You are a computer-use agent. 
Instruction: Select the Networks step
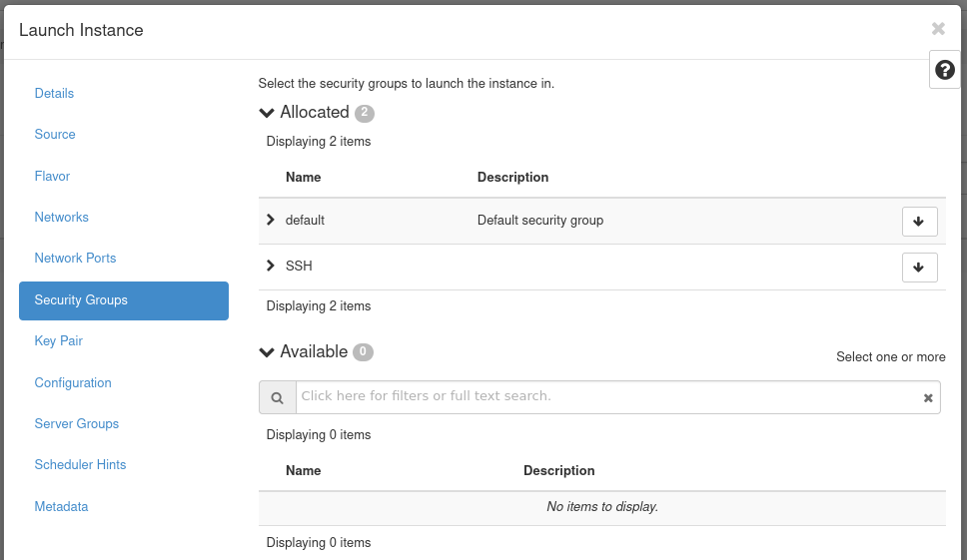(61, 217)
